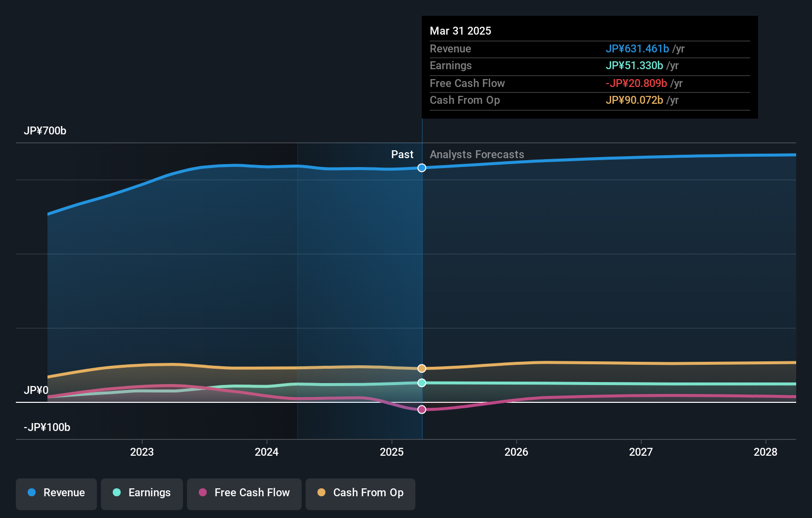Click the 'Earnings' row label in tooltip

pos(451,65)
